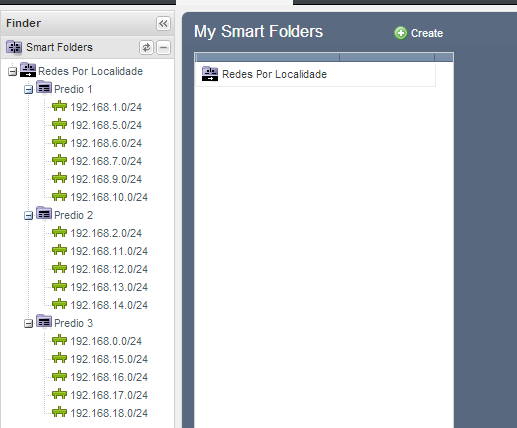The image size is (517, 428).
Task: Collapse the Predio 3 branch
Action: tap(28, 324)
